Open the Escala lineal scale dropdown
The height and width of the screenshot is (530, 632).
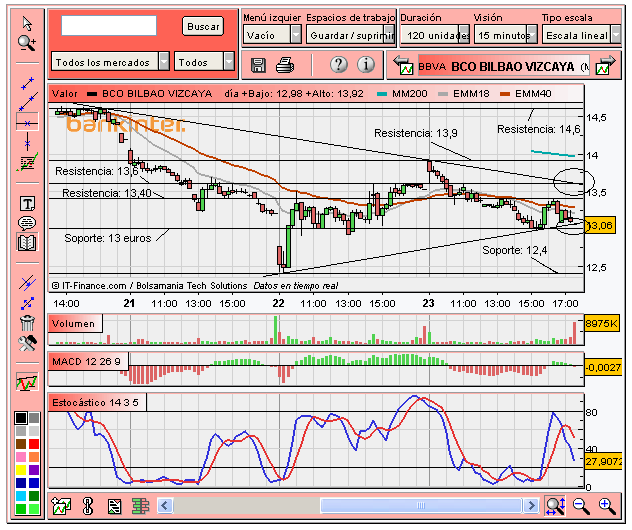[x=581, y=35]
